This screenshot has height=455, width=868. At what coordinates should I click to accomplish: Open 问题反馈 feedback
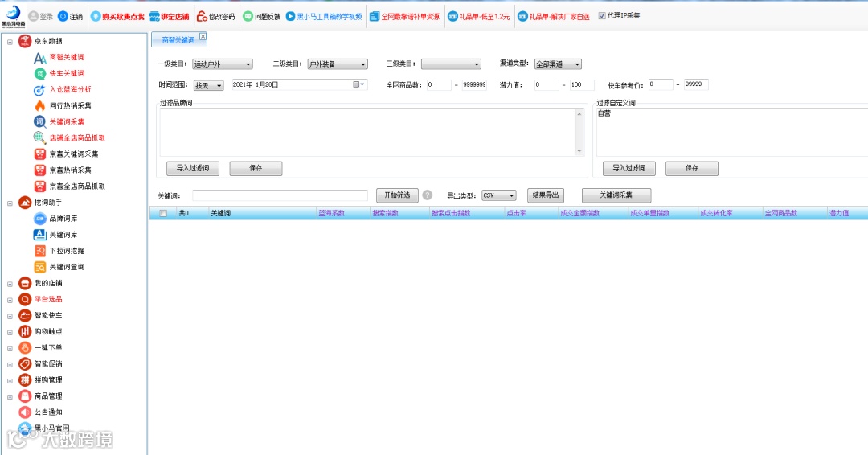pyautogui.click(x=262, y=17)
